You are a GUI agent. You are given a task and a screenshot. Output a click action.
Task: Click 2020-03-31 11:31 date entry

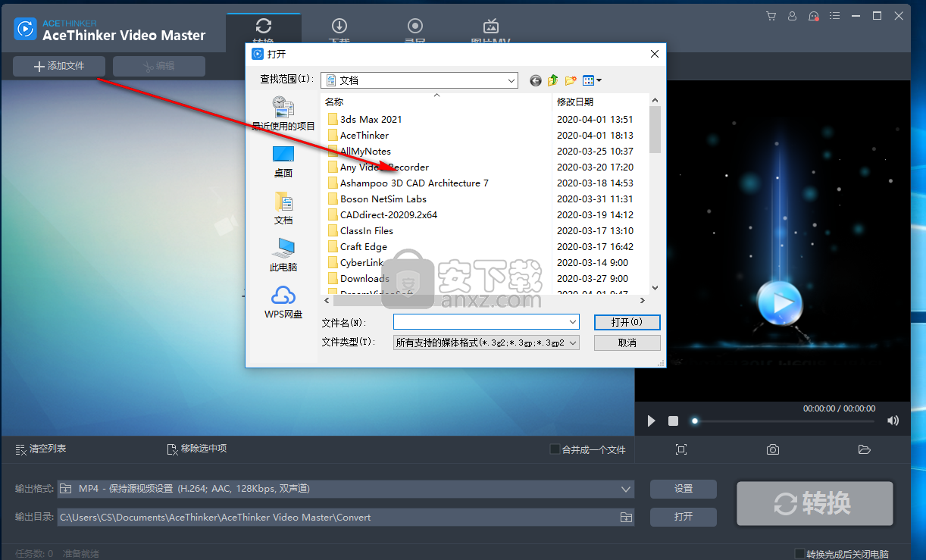coord(595,199)
